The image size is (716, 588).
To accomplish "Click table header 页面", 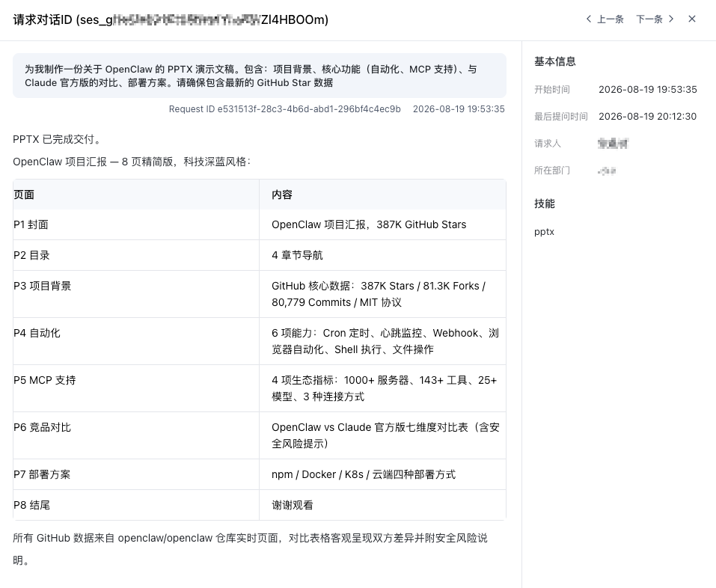I will [x=136, y=195].
